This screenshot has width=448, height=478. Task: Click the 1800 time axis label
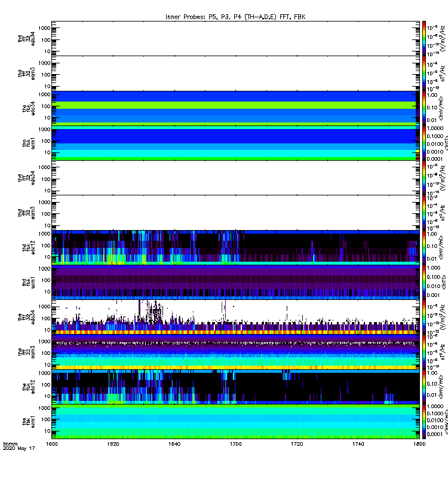(x=419, y=444)
